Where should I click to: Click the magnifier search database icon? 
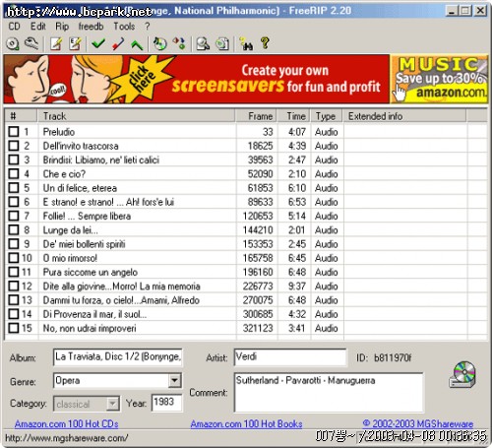203,43
